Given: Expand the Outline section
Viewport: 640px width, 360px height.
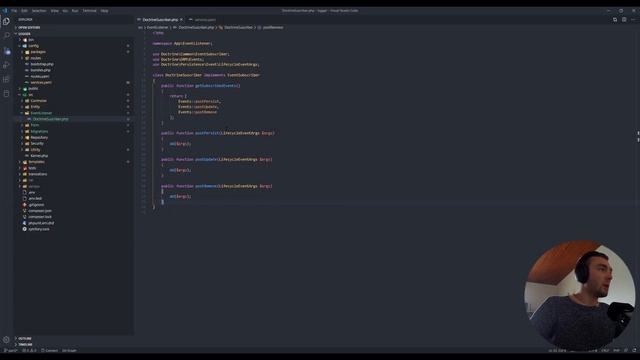Looking at the screenshot, I should pos(24,339).
